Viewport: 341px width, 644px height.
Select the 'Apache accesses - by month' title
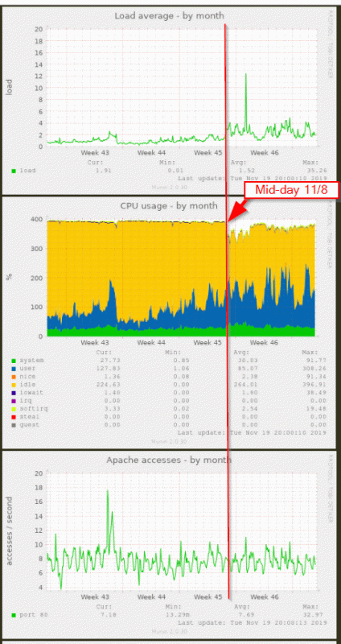pyautogui.click(x=169, y=460)
